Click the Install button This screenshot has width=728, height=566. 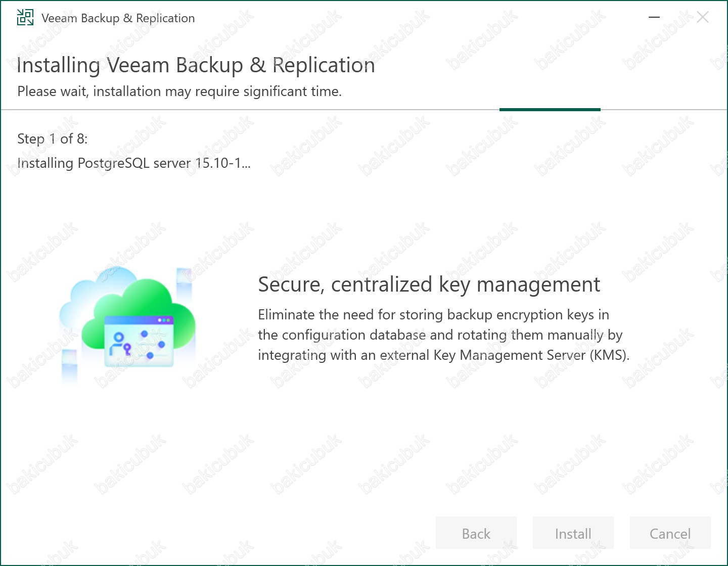[x=573, y=533]
